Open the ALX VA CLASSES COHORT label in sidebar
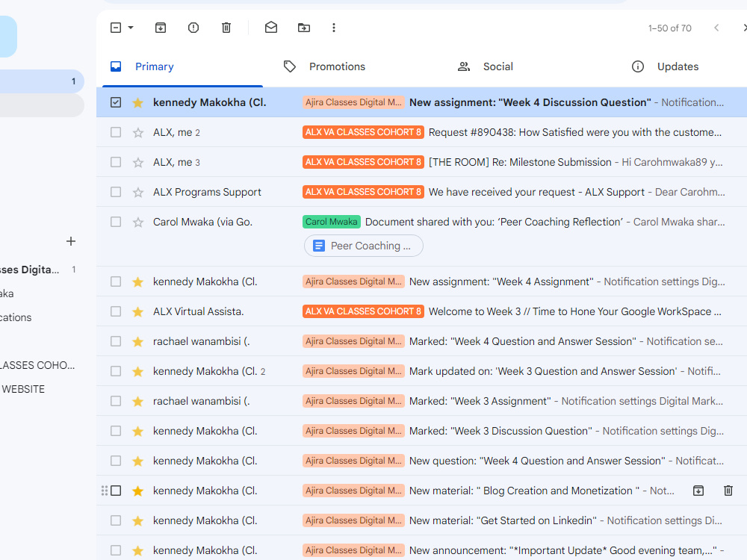This screenshot has height=560, width=747. [x=37, y=365]
